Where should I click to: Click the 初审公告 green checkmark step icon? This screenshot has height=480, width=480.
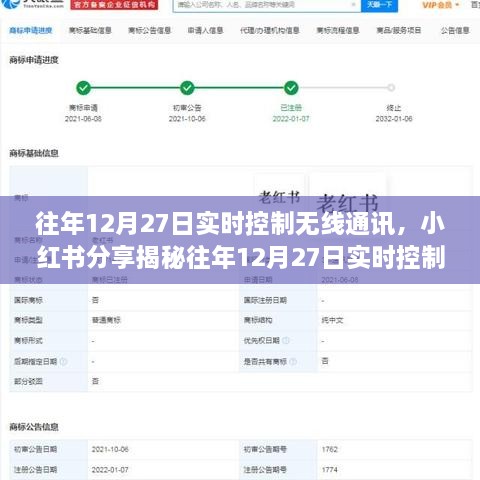[x=187, y=88]
